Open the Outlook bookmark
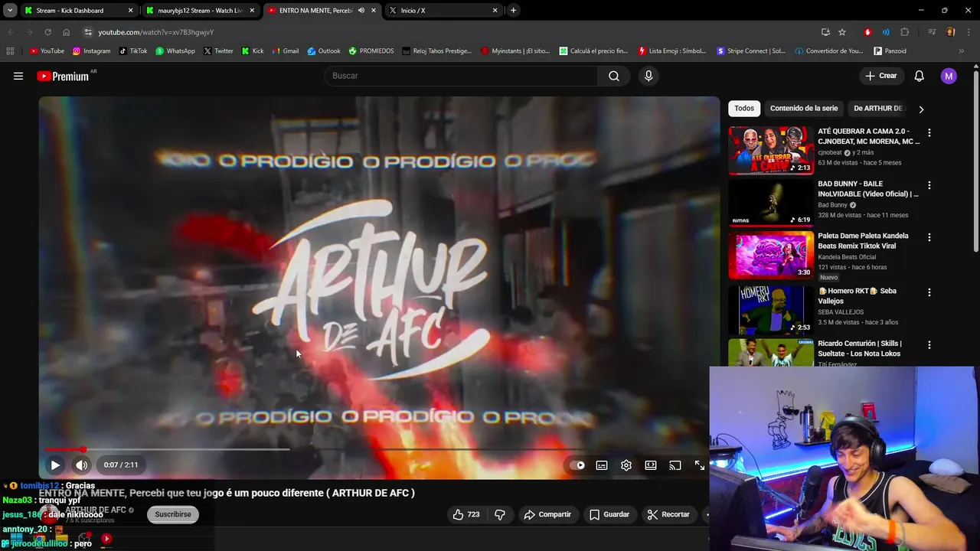Viewport: 980px width, 551px height. coord(324,51)
